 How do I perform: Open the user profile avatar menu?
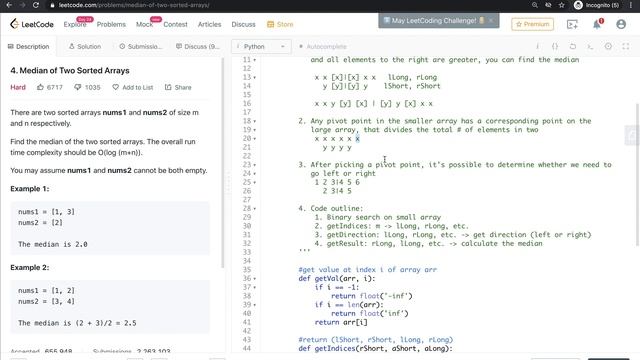[x=621, y=24]
